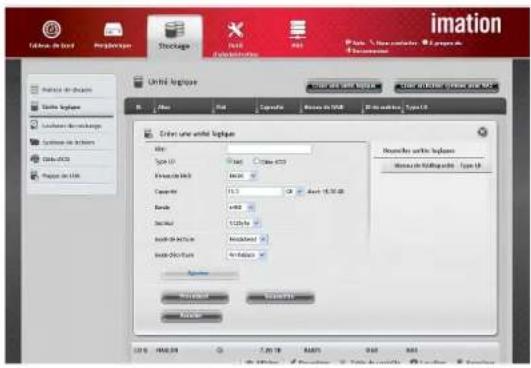
Task: Click the storage locator sidebar icon
Action: pos(34,125)
